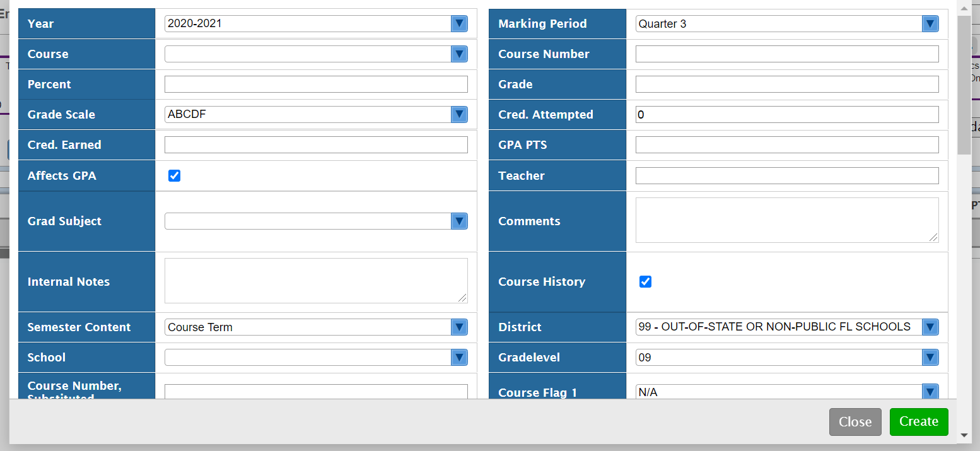Click the Affects GPA label

(x=62, y=176)
